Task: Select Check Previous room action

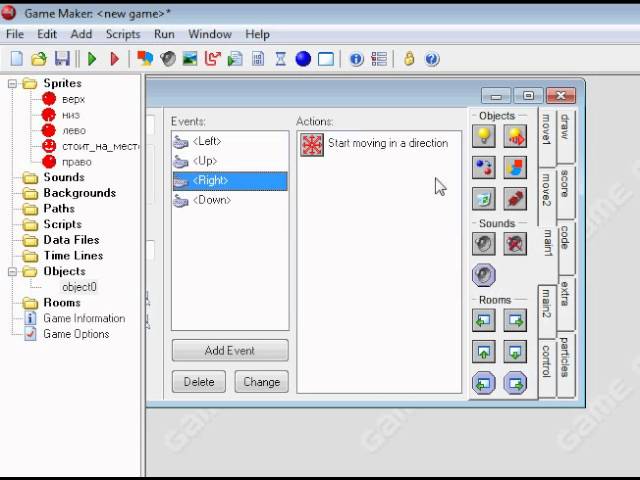Action: click(x=484, y=383)
